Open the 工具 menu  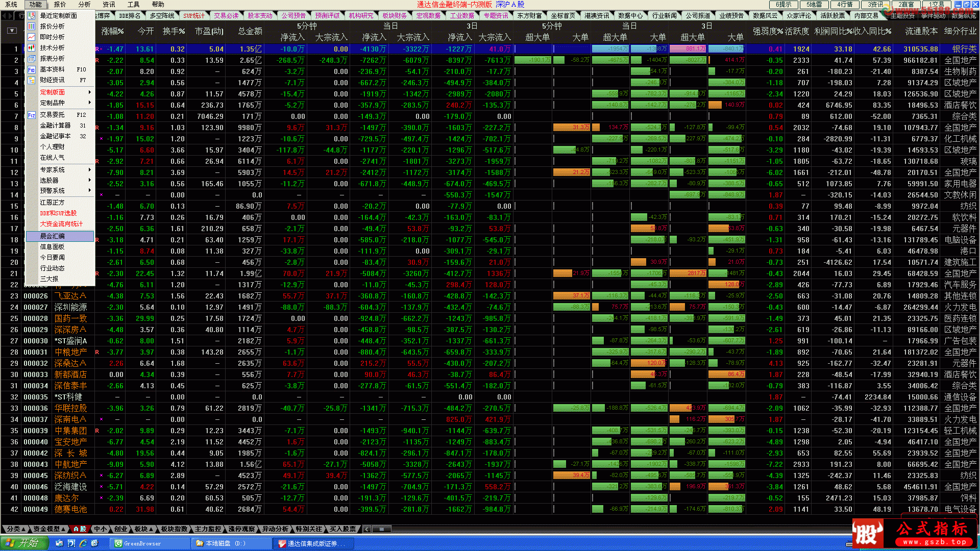coord(134,4)
